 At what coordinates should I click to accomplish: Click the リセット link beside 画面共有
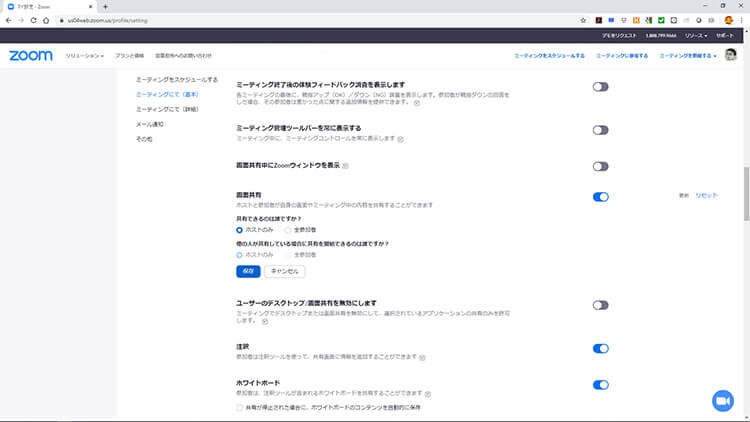[706, 195]
